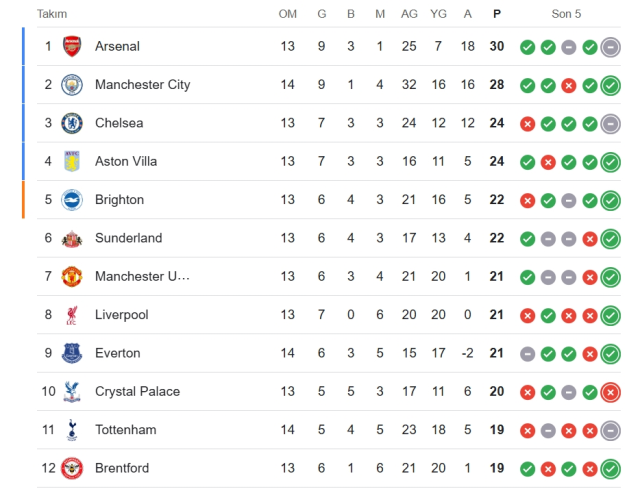Click the Son 5 column header
The image size is (640, 491).
click(566, 14)
